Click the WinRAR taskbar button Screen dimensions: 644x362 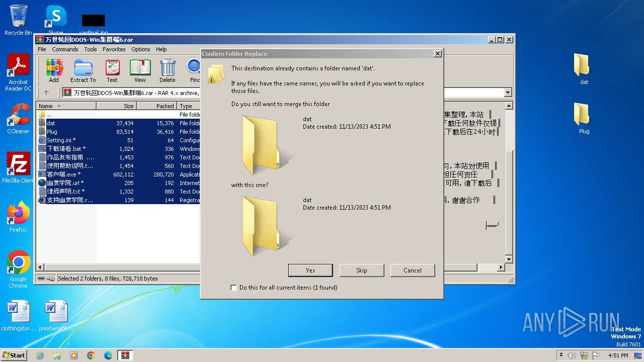pyautogui.click(x=125, y=355)
